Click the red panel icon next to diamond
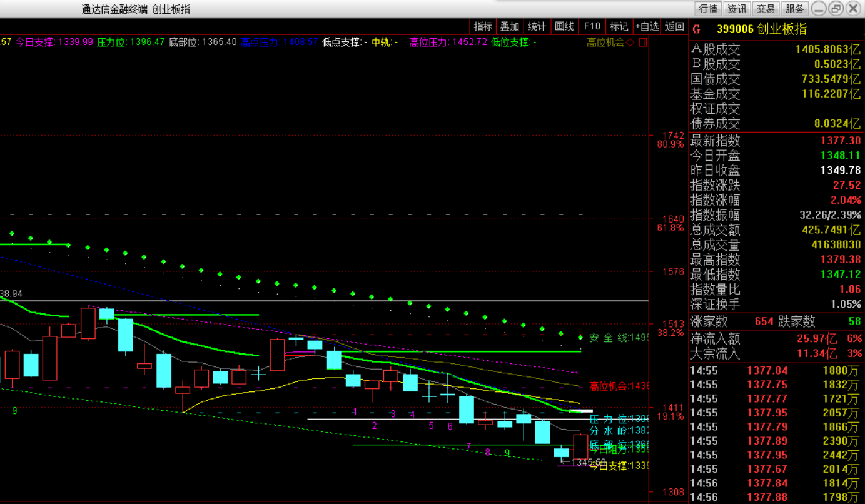 (644, 43)
